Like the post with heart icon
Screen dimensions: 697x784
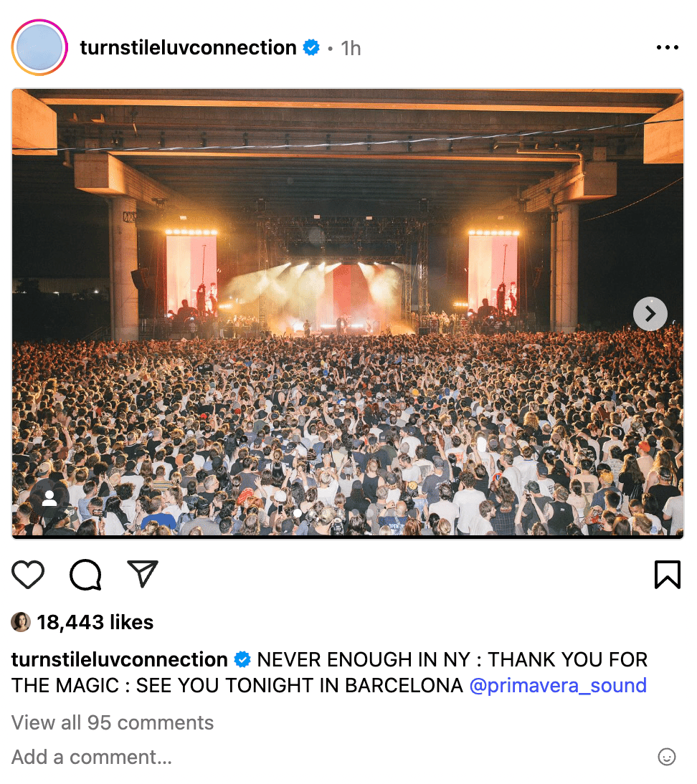click(28, 574)
